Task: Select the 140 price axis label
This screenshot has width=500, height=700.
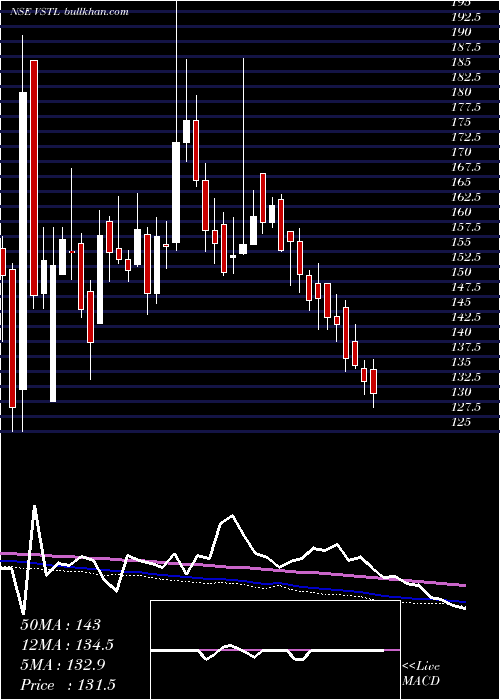Action: point(461,332)
